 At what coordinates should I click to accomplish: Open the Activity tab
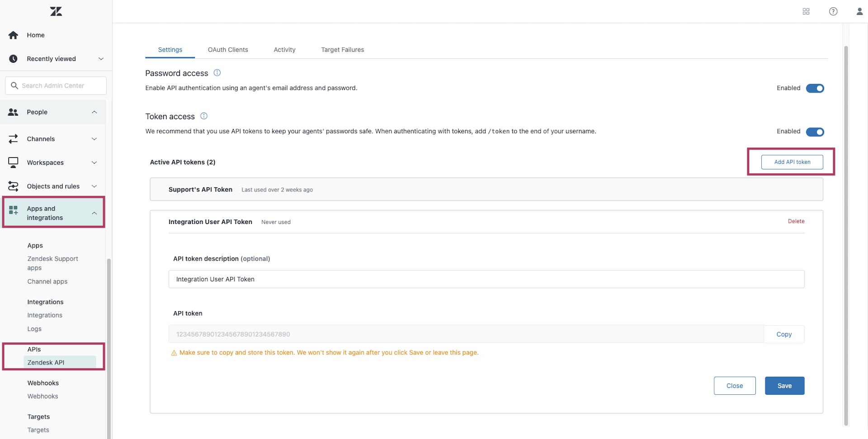click(x=284, y=50)
